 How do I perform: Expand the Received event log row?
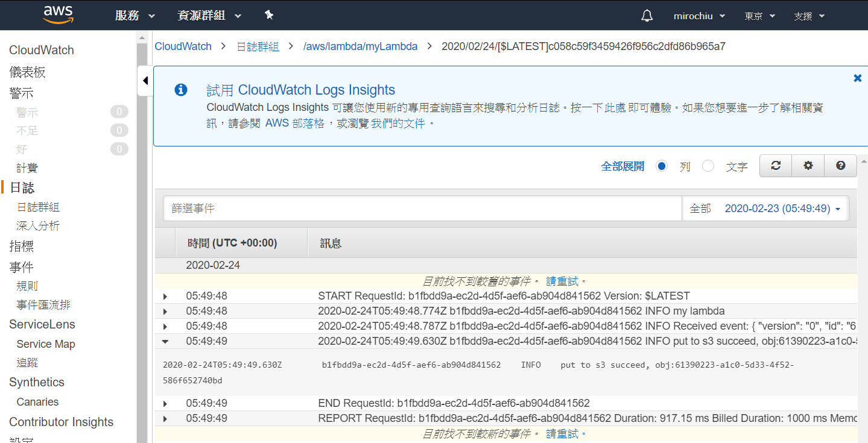point(165,326)
